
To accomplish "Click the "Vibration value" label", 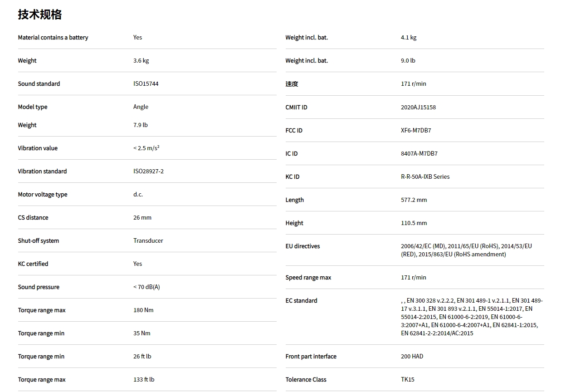I will pos(38,148).
